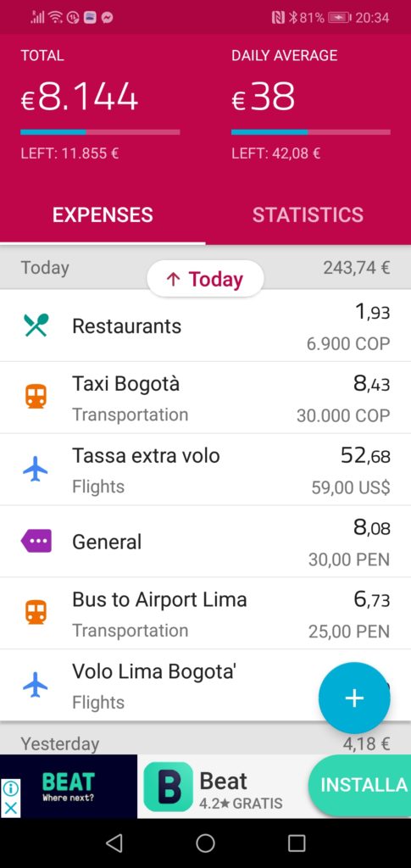Open the Android recent apps square button
411x868 pixels.
[297, 843]
